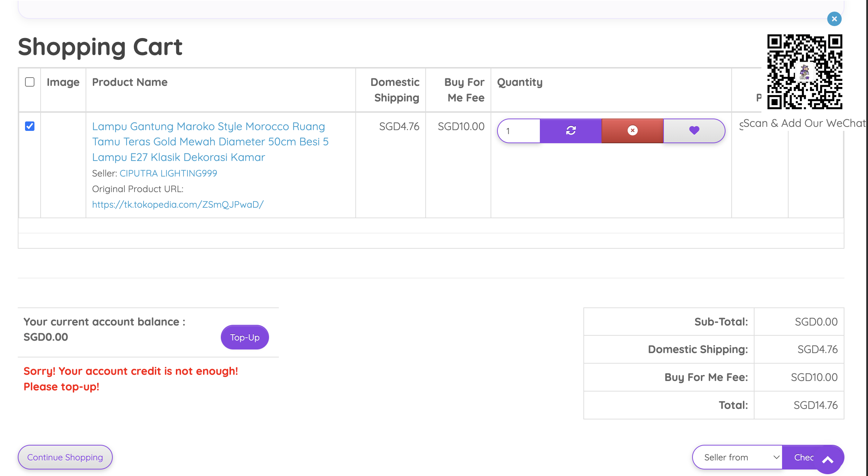Toggle the select-all checkbox in header

click(30, 82)
